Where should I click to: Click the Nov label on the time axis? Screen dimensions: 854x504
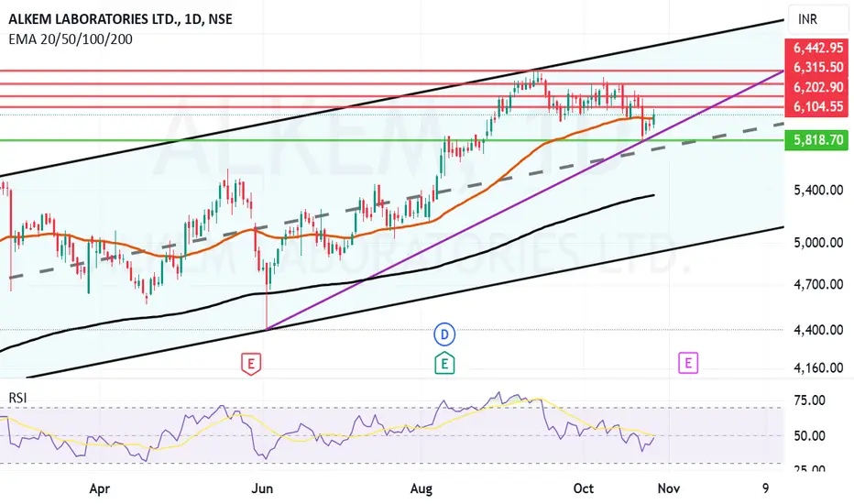click(x=669, y=488)
